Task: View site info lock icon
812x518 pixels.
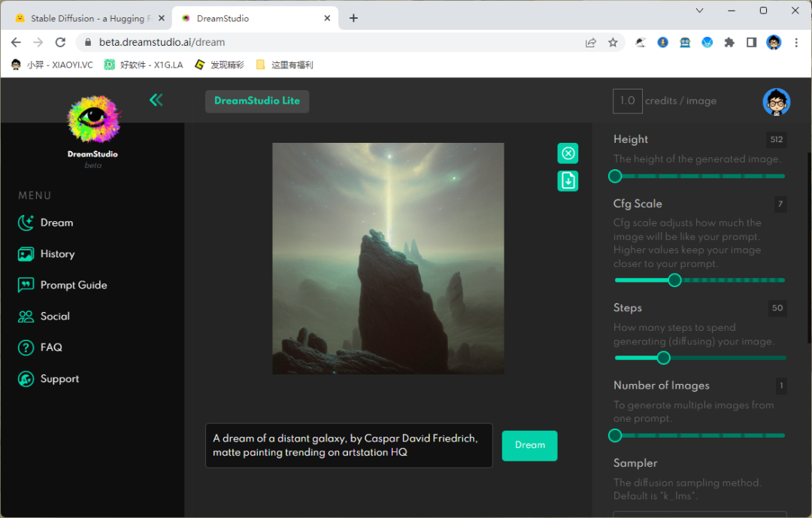Action: 88,42
